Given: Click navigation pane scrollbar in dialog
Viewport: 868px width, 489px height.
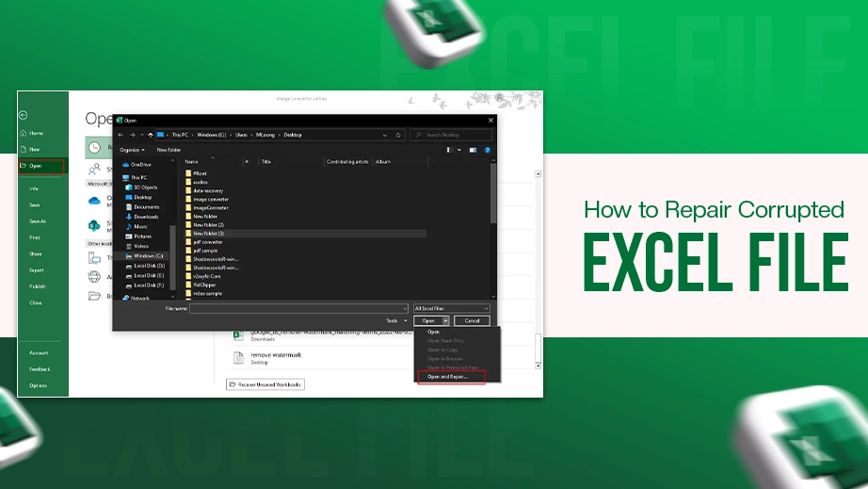Looking at the screenshot, I should [172, 256].
